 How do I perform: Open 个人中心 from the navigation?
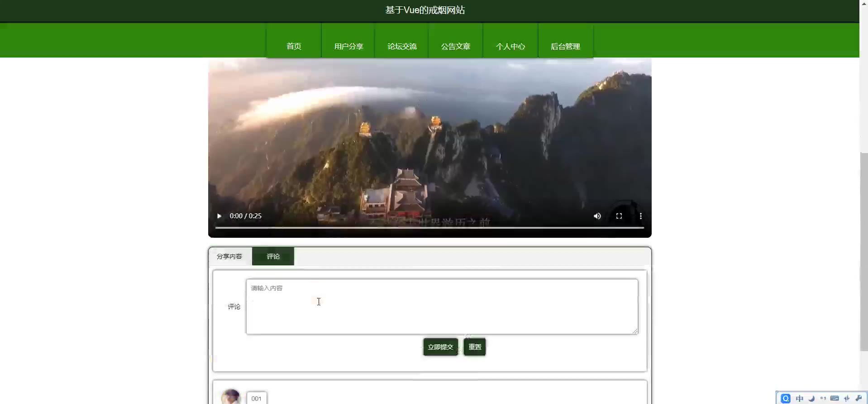(510, 46)
